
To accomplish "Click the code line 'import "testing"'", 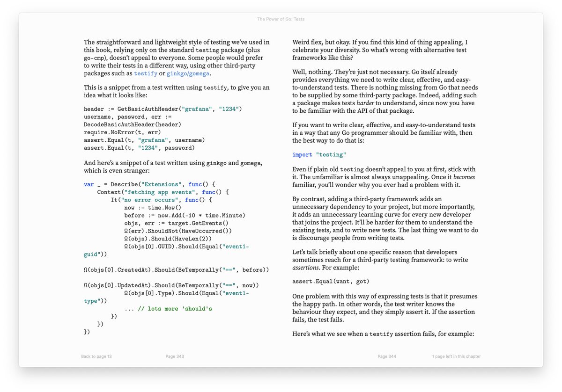I will pyautogui.click(x=319, y=155).
